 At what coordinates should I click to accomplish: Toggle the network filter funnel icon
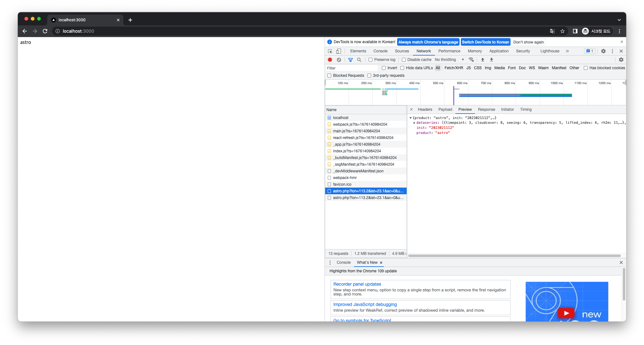351,60
